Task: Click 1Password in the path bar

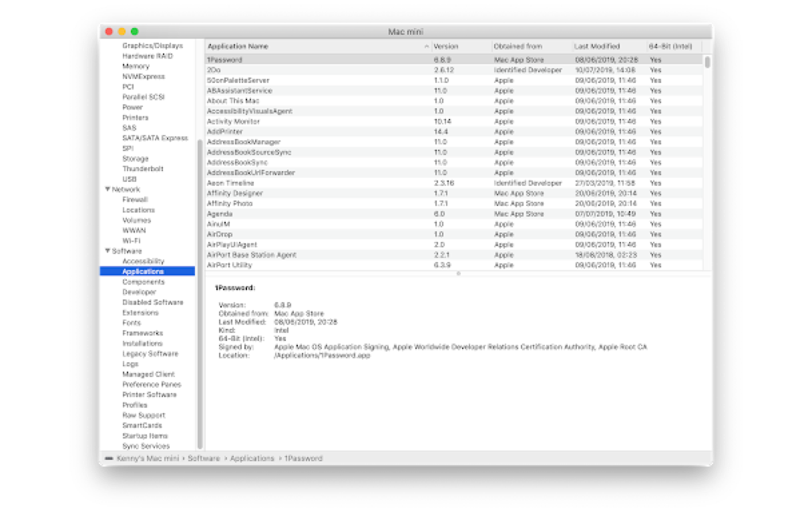Action: coord(304,459)
